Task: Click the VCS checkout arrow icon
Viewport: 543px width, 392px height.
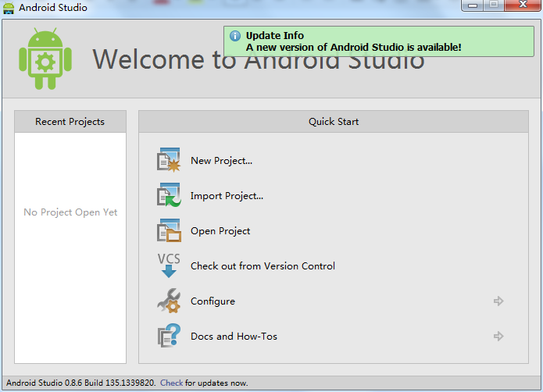Action: click(169, 265)
